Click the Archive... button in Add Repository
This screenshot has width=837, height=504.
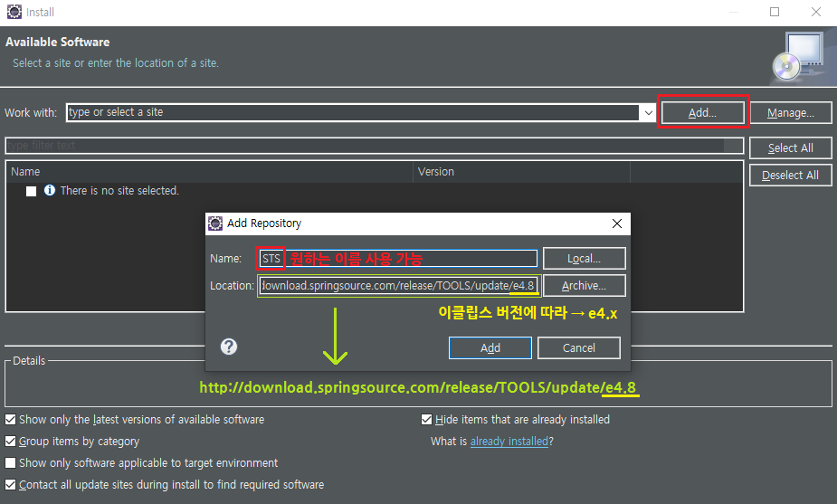(x=584, y=286)
